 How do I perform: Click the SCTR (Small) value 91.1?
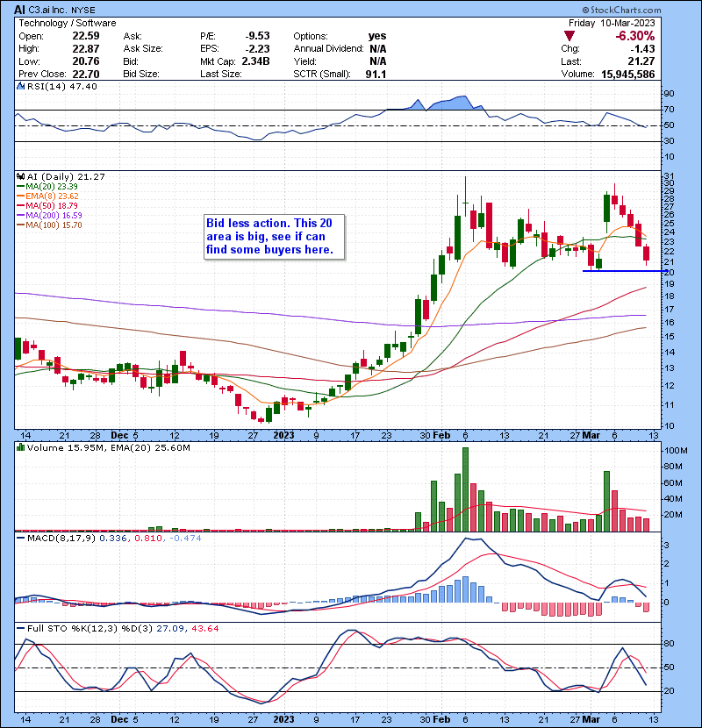click(x=376, y=75)
